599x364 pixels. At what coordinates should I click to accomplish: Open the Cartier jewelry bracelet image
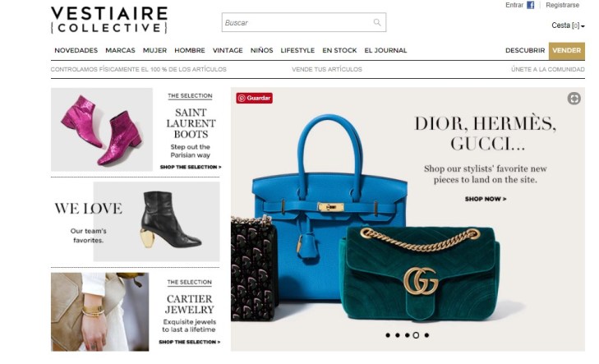pyautogui.click(x=100, y=311)
